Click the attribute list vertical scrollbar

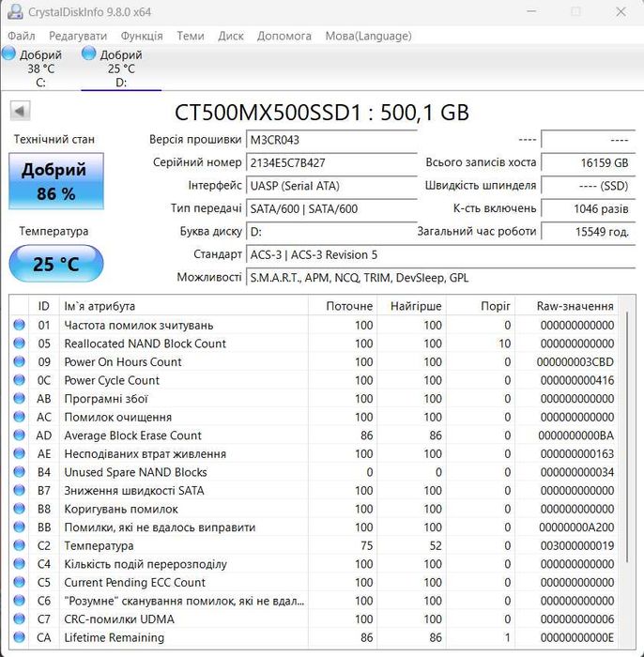tap(627, 435)
